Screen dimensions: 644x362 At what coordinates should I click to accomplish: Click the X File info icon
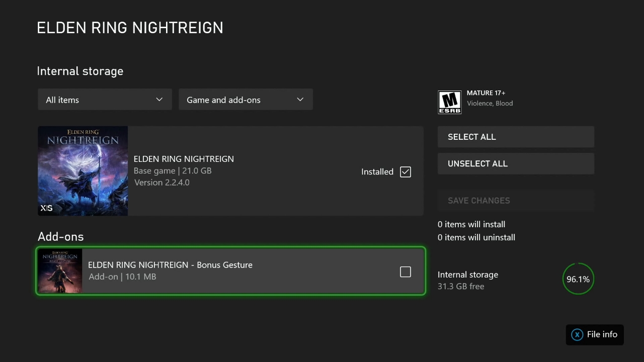pos(577,334)
